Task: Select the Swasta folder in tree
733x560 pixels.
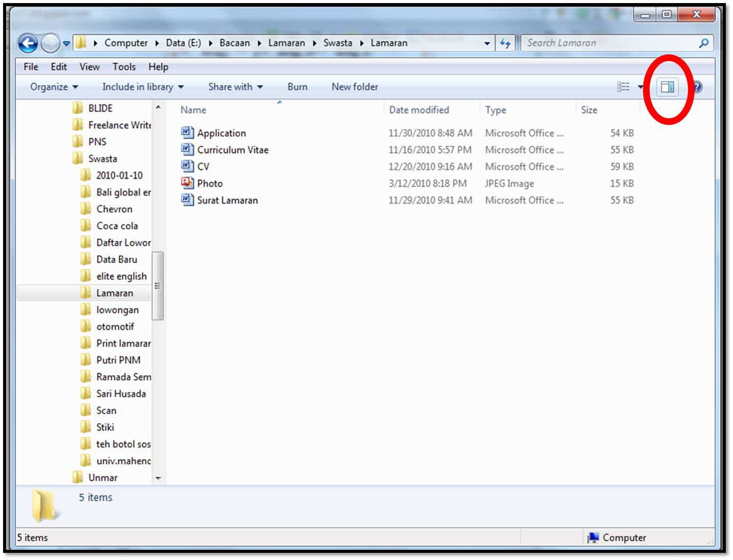Action: (x=103, y=159)
